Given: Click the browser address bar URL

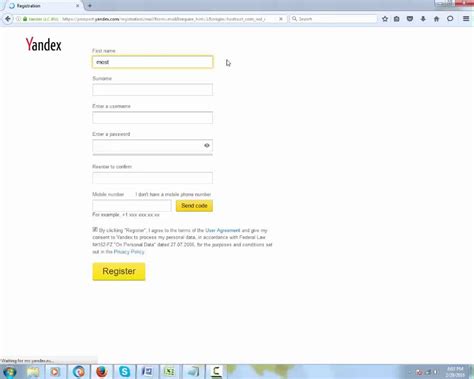Looking at the screenshot, I should pyautogui.click(x=163, y=19).
